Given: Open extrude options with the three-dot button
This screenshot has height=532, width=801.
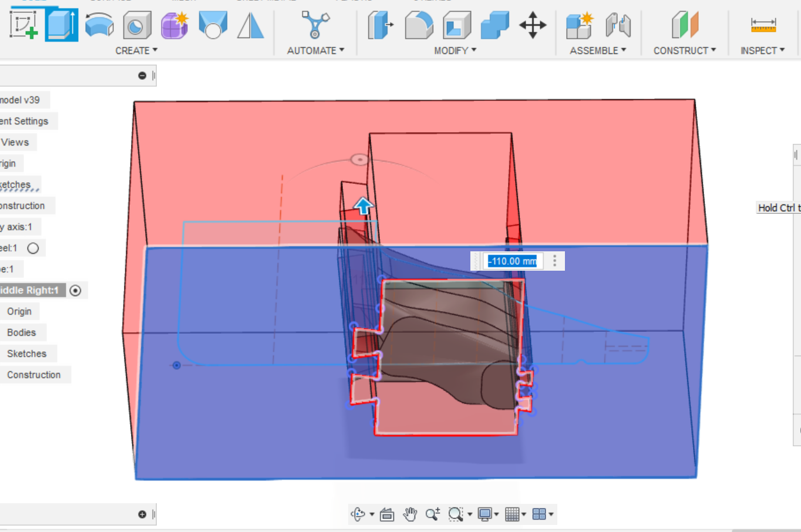Looking at the screenshot, I should [555, 261].
